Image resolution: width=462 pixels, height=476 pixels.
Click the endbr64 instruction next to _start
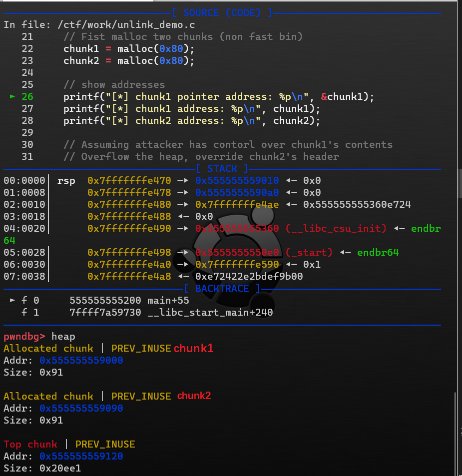point(378,253)
